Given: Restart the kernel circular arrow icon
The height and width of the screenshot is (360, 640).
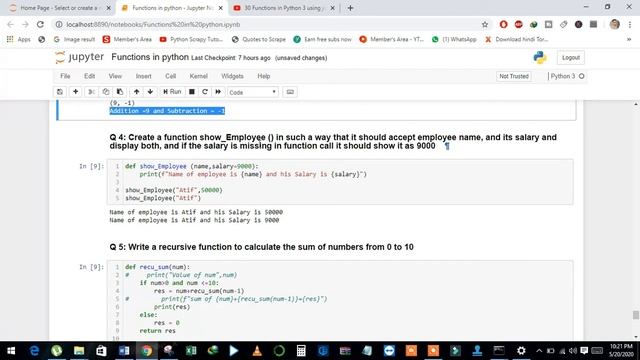Looking at the screenshot, I should pos(205,92).
